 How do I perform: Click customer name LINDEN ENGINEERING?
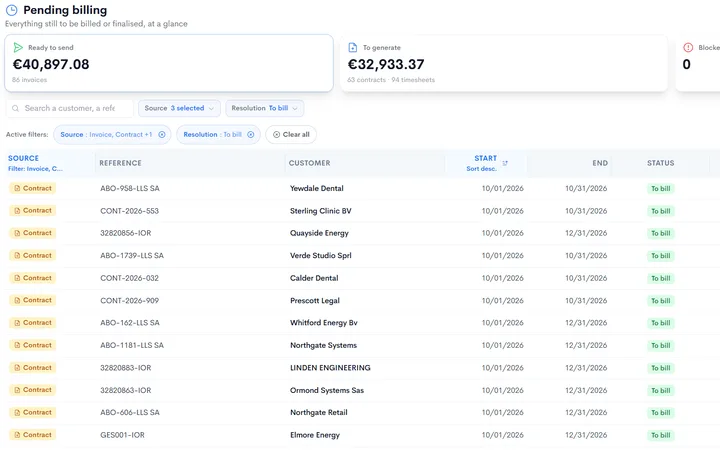(x=330, y=368)
